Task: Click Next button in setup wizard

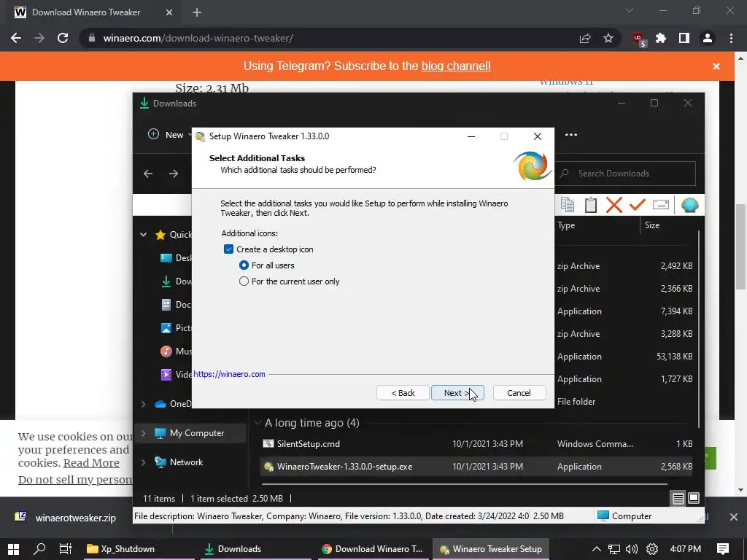Action: click(x=457, y=393)
